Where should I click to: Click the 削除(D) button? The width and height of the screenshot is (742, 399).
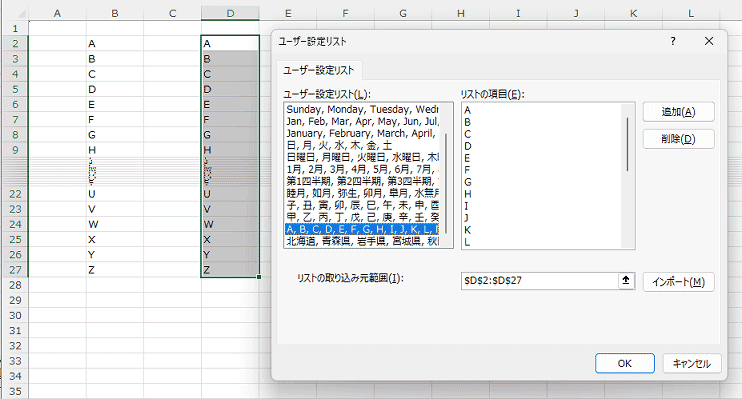click(x=678, y=139)
